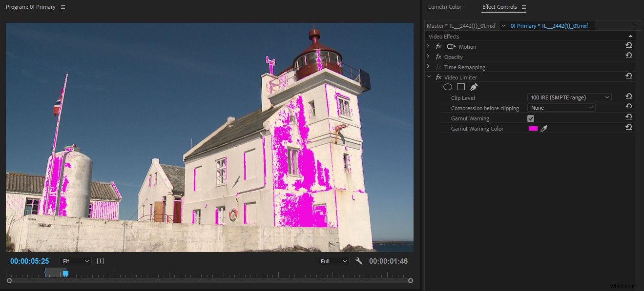This screenshot has height=291, width=644.
Task: Uncheck the Gamut Warning checkbox
Action: (x=531, y=118)
